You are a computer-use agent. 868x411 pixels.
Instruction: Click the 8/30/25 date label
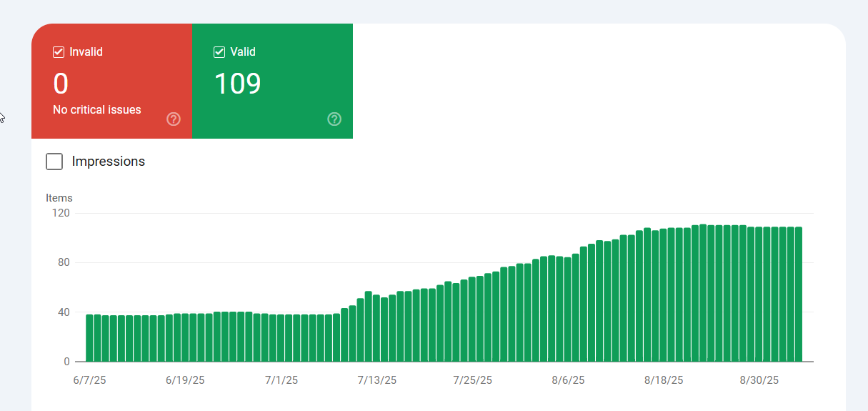coord(759,380)
